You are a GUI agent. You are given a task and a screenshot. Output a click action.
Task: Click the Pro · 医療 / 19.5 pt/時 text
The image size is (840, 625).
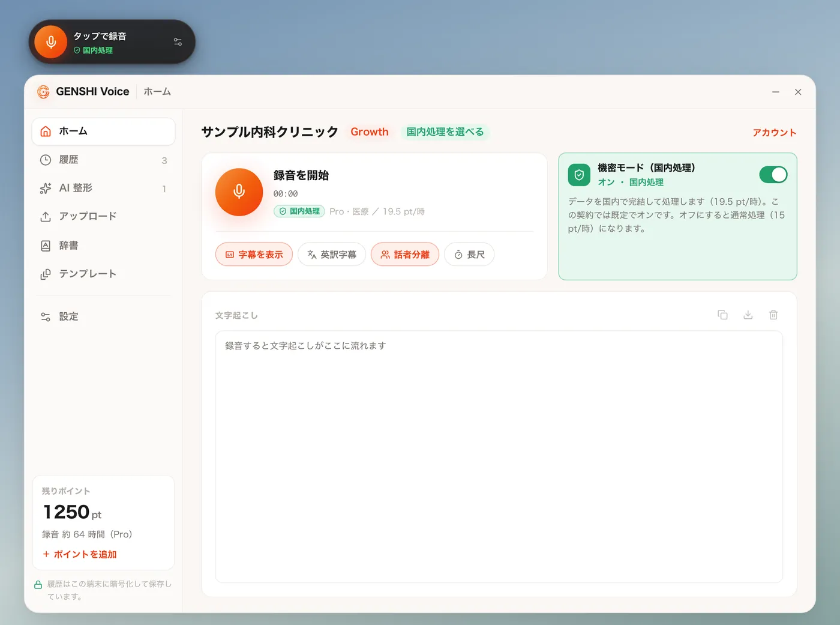tap(377, 211)
